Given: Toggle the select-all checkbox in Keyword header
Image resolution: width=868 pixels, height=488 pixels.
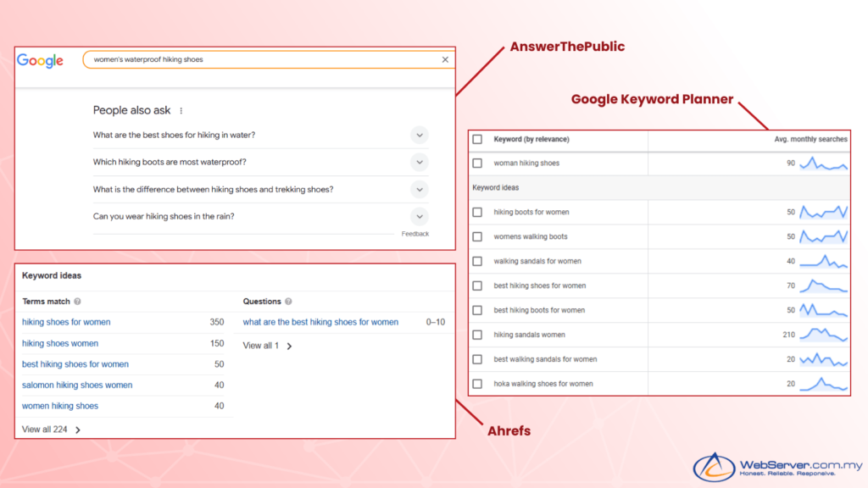Looking at the screenshot, I should [477, 140].
